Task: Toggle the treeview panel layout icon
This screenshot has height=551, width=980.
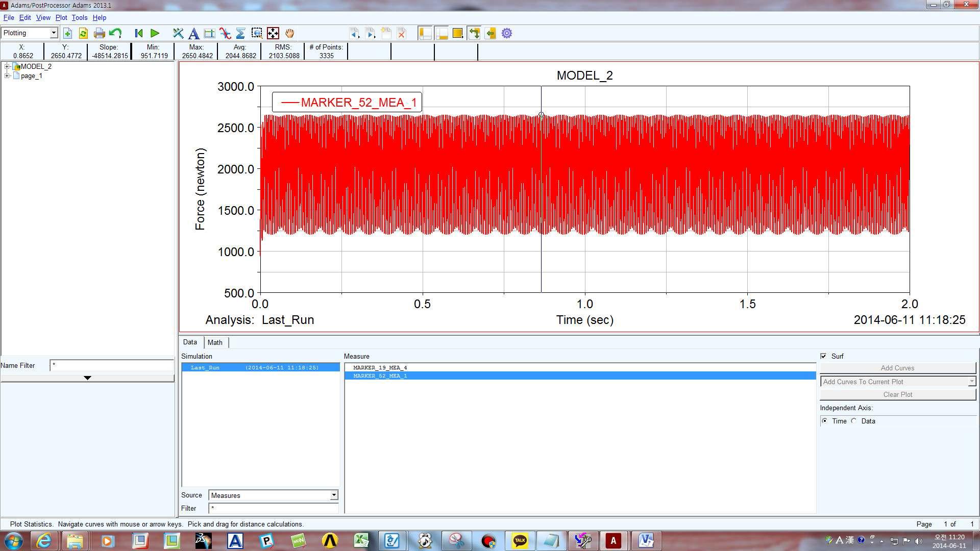Action: [x=425, y=33]
